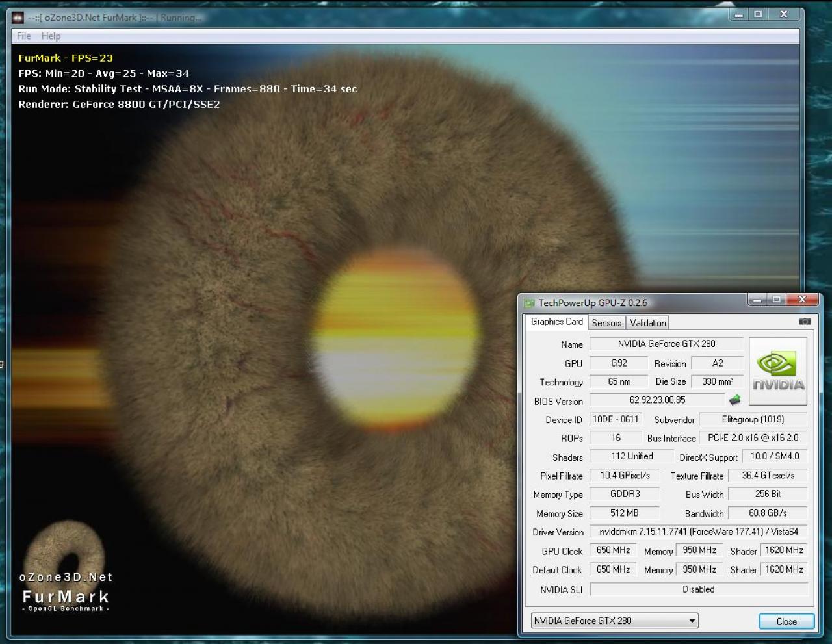Click the DirectX Support value 10.0 / SM4.0
The height and width of the screenshot is (644, 832).
point(774,456)
